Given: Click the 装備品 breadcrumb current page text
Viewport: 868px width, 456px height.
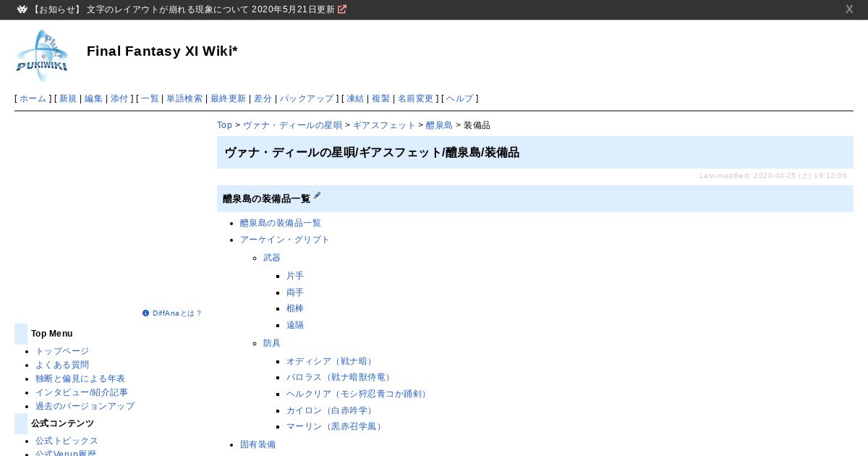Looking at the screenshot, I should click(477, 125).
